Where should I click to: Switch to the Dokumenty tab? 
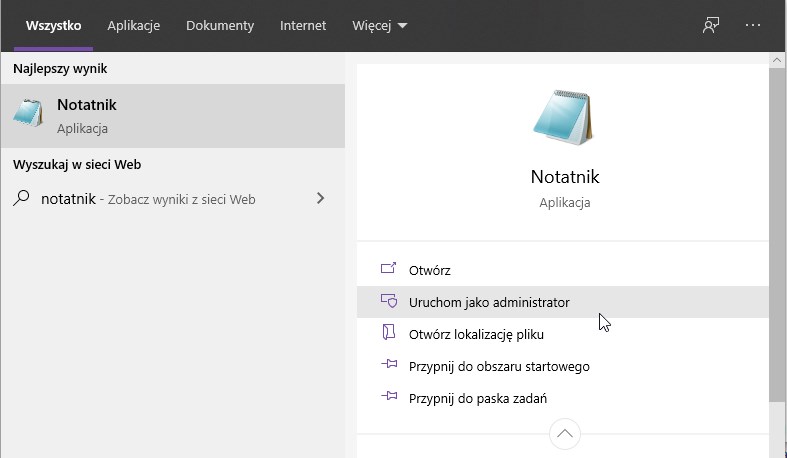pyautogui.click(x=220, y=26)
